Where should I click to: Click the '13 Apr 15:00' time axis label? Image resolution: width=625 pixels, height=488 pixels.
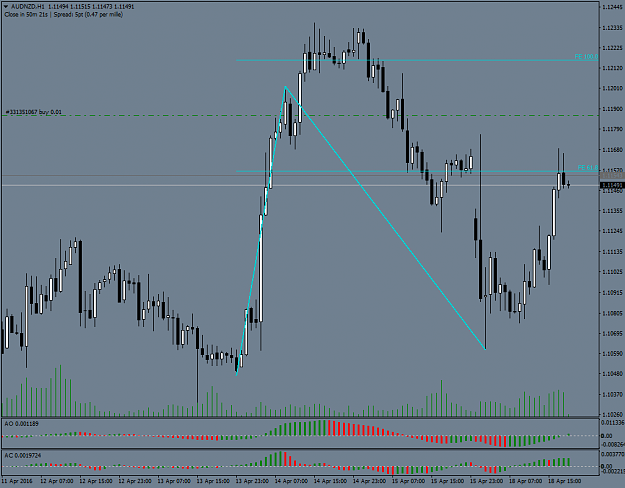[213, 481]
